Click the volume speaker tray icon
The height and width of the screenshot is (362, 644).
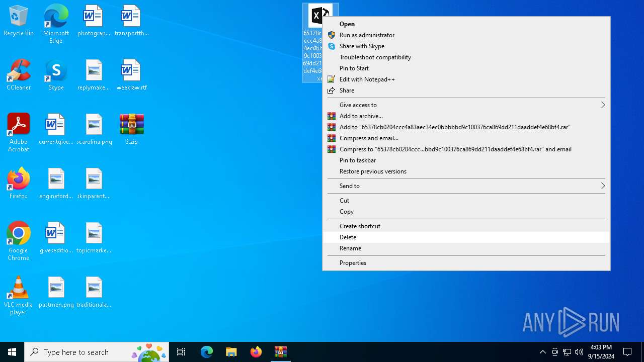click(x=579, y=352)
